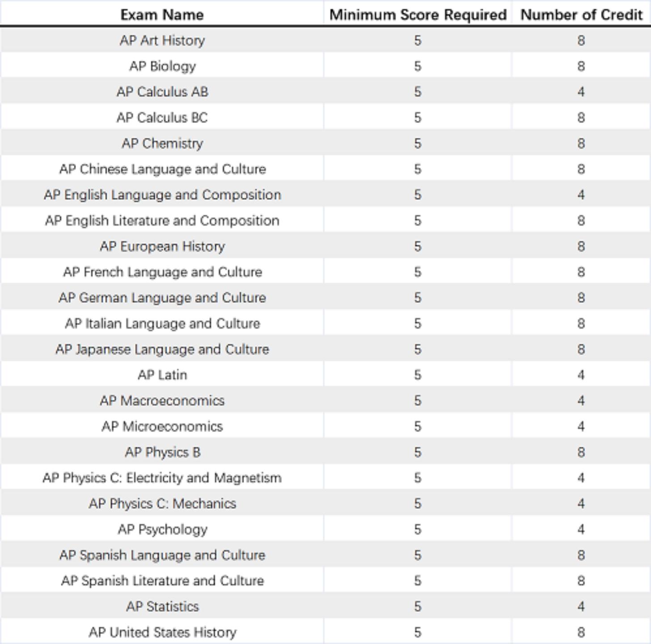This screenshot has height=644, width=651.
Task: Click AP Physics C: Mechanics cell
Action: click(162, 504)
